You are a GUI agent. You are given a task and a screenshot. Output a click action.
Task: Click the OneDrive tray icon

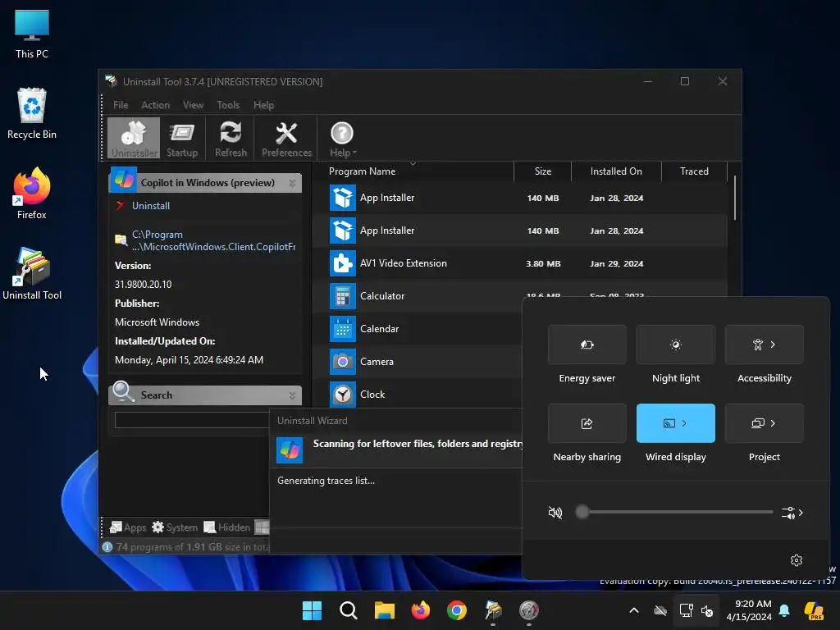click(x=660, y=610)
